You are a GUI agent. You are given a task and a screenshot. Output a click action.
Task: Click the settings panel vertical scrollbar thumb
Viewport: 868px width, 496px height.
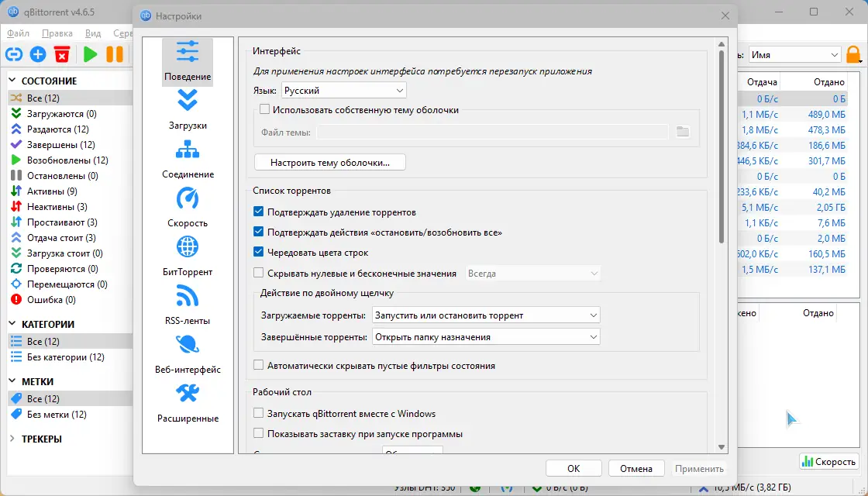722,146
